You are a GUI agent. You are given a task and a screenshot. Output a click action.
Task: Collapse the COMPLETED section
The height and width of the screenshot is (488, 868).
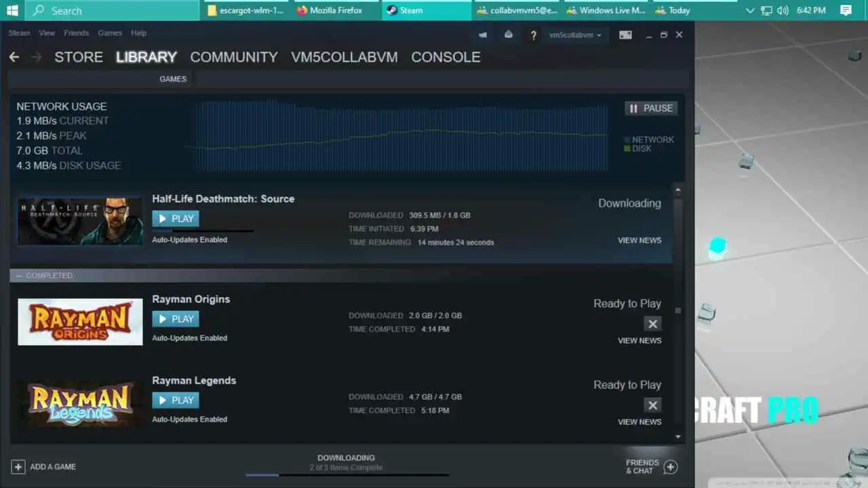pyautogui.click(x=19, y=276)
